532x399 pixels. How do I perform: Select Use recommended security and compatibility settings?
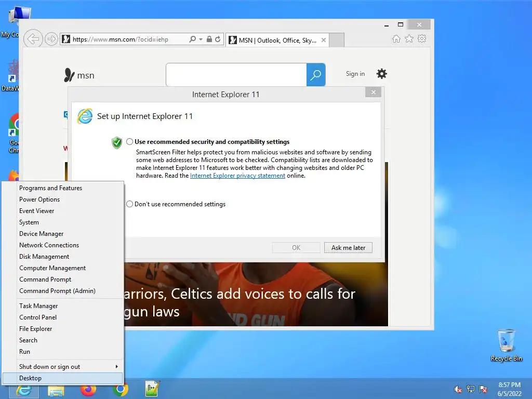pos(129,142)
